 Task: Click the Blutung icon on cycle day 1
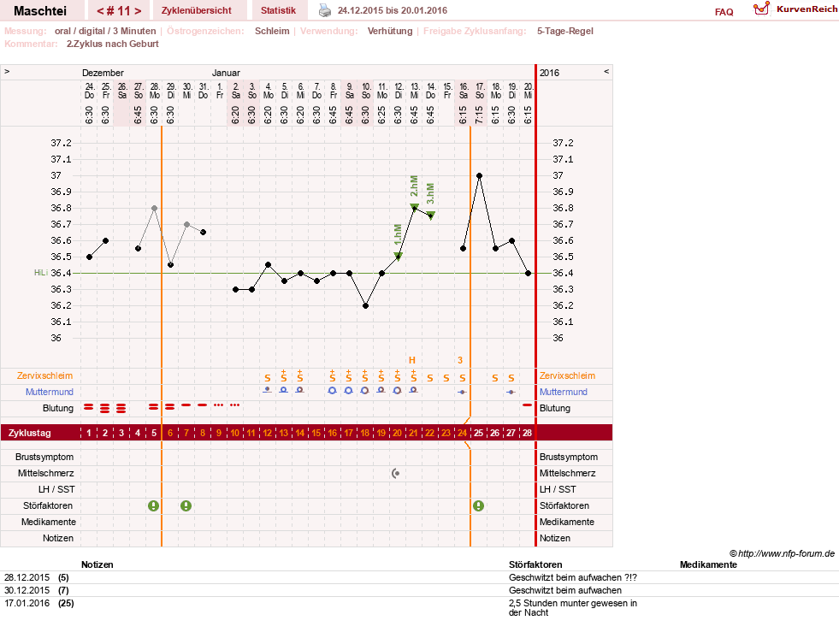coord(89,408)
